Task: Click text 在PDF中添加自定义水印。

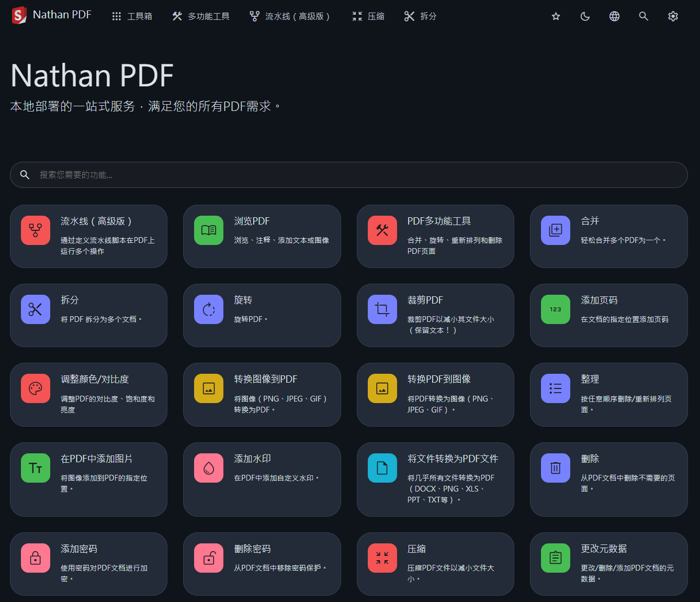Action: 277,478
